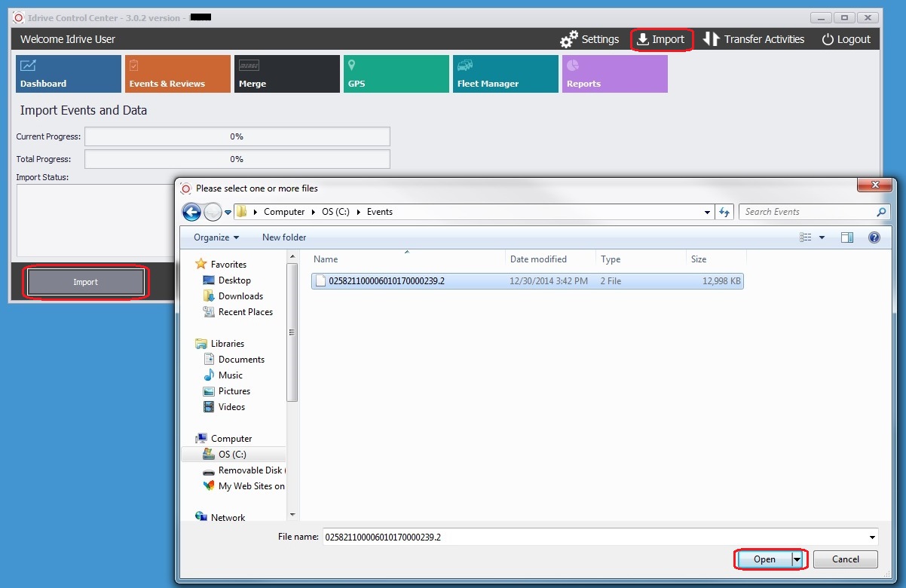Click the Cancel button

pyautogui.click(x=845, y=559)
